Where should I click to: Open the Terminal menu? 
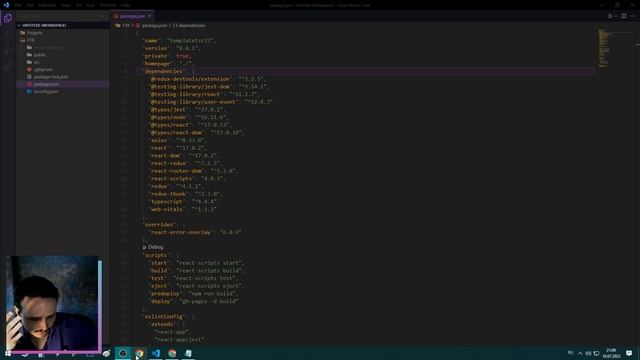[x=108, y=5]
